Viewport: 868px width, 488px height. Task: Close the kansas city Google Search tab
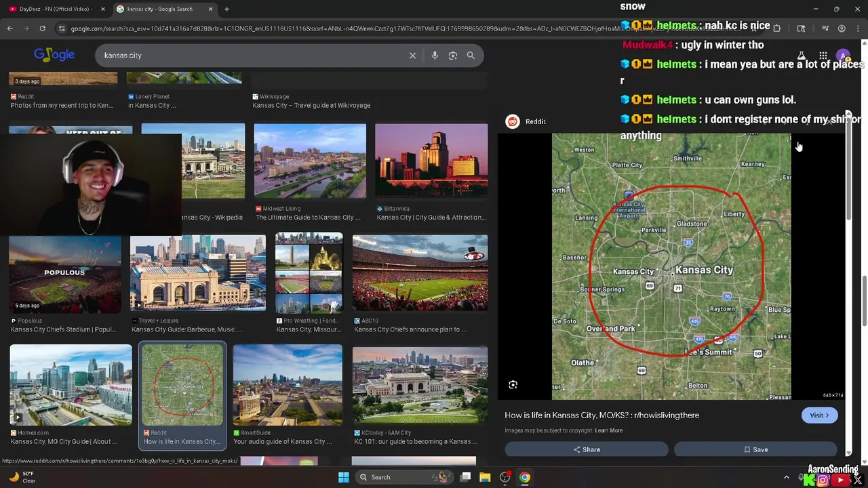210,9
